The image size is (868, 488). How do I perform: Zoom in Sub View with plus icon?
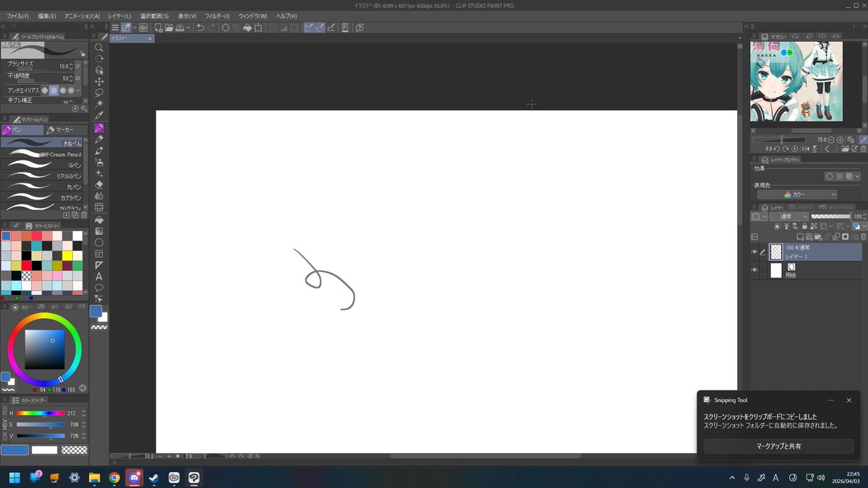(839, 140)
